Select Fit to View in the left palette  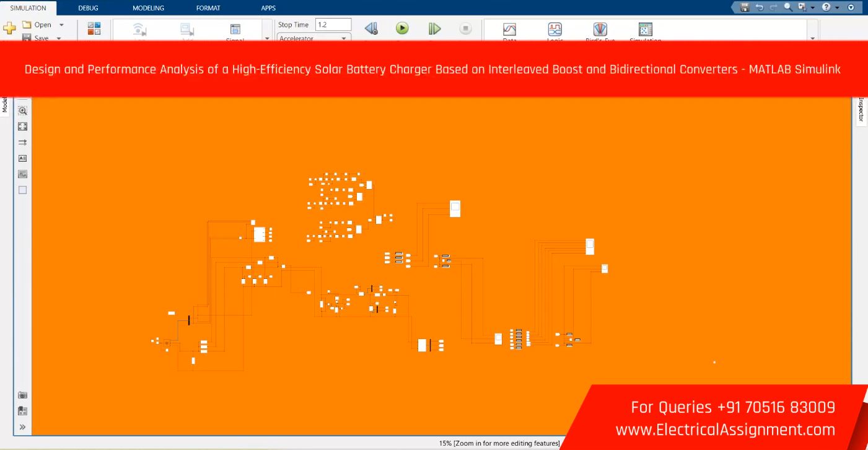click(x=23, y=126)
